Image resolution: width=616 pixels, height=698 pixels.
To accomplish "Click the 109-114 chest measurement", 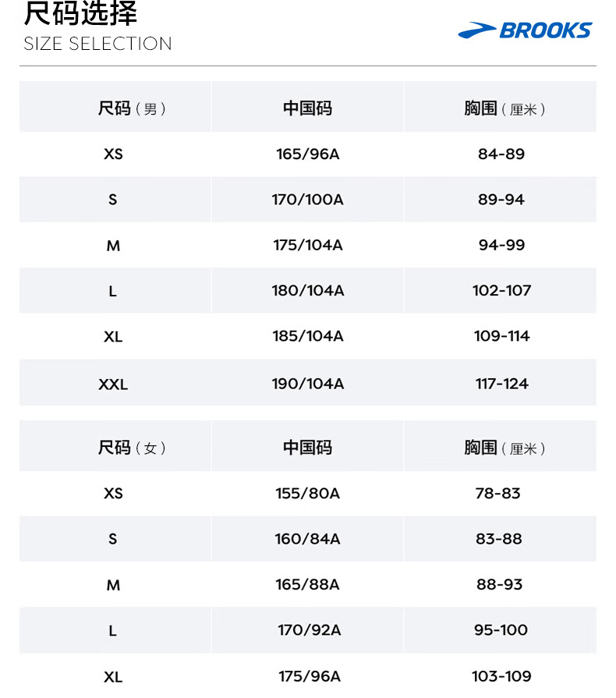I will 501,336.
